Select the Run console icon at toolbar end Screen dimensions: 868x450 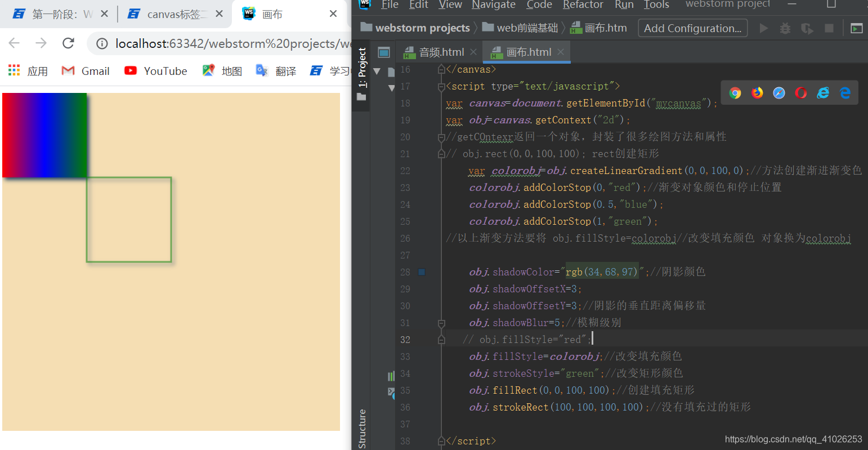[856, 28]
